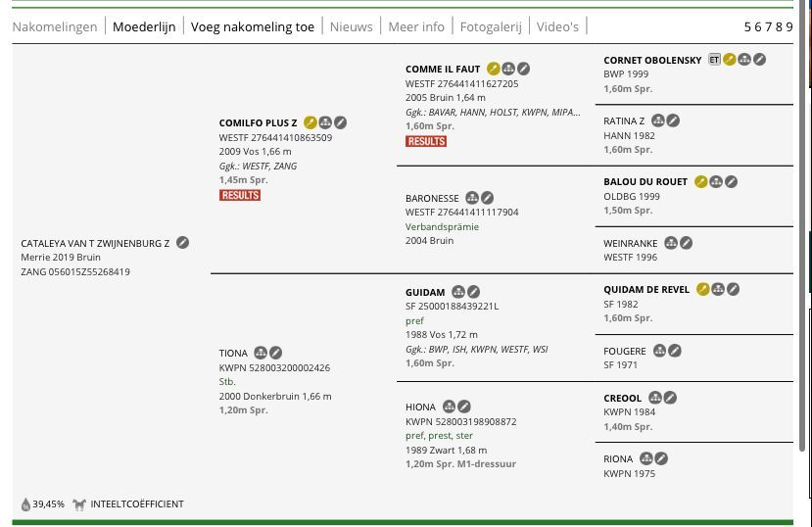Show 5 generations of pedigree

click(747, 26)
